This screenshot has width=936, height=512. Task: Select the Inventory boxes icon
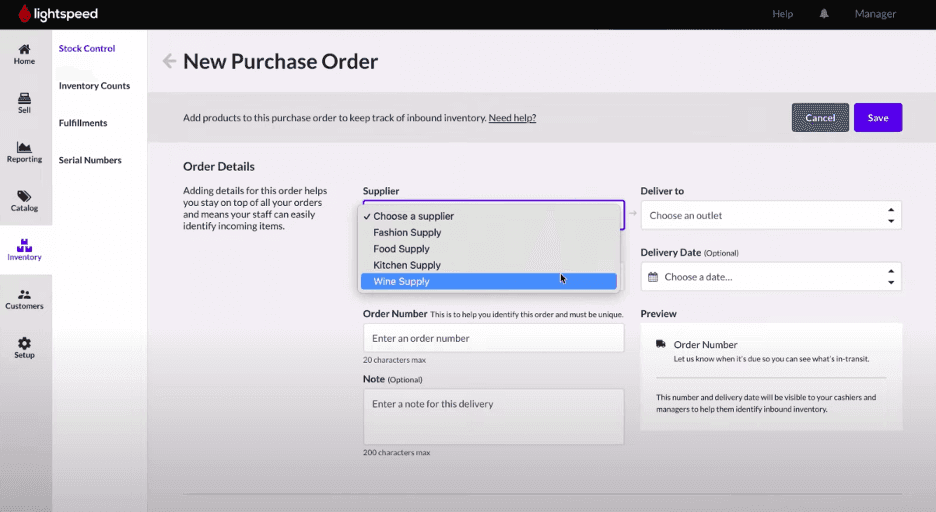pyautogui.click(x=24, y=245)
